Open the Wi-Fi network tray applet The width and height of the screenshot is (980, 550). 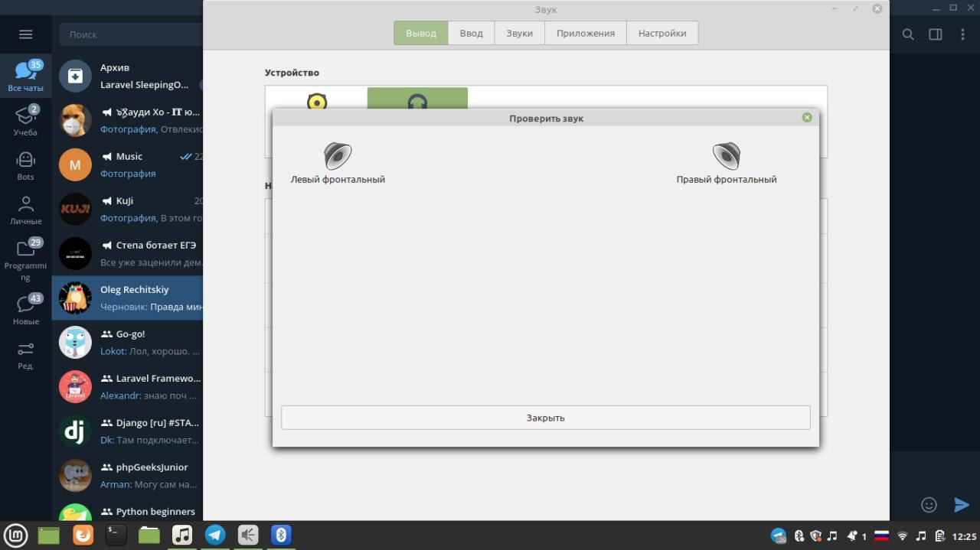(903, 535)
